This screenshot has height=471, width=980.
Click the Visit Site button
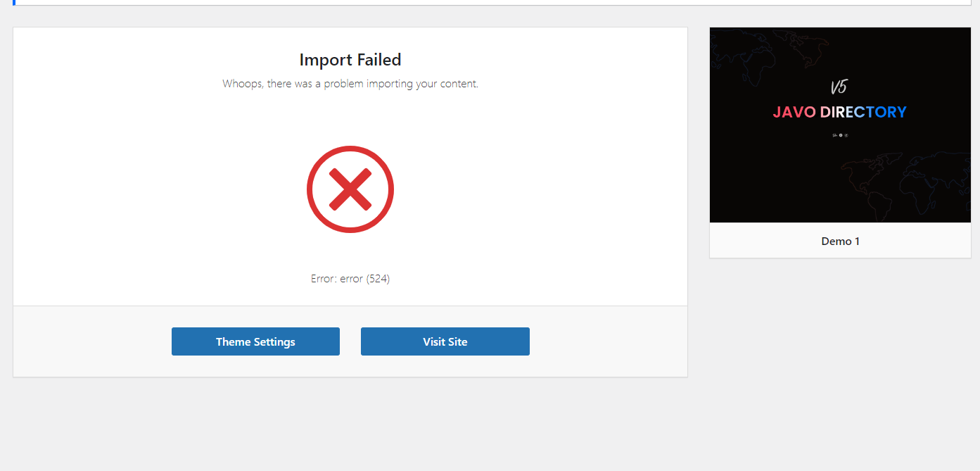coord(445,341)
